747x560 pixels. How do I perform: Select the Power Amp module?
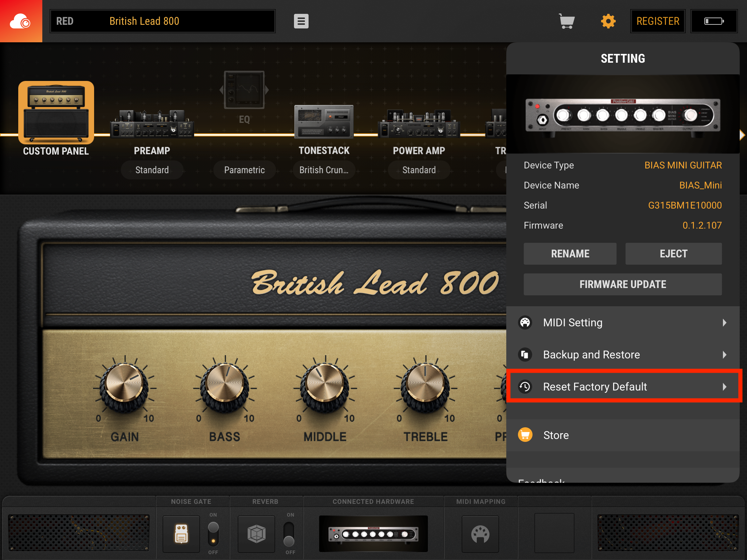click(x=419, y=125)
